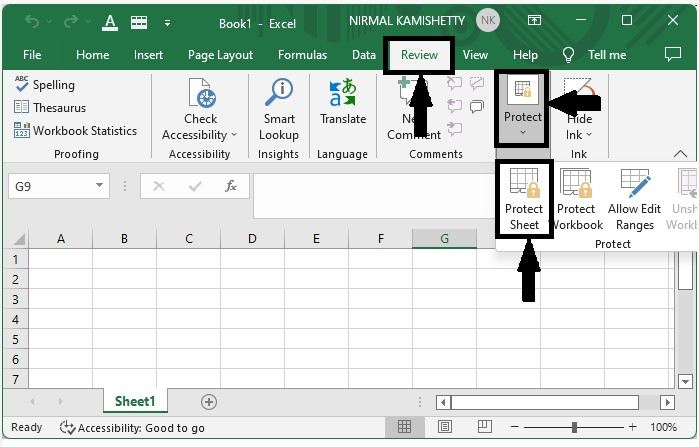Select the Sheet1 tab
This screenshot has height=447, width=699.
click(x=135, y=401)
